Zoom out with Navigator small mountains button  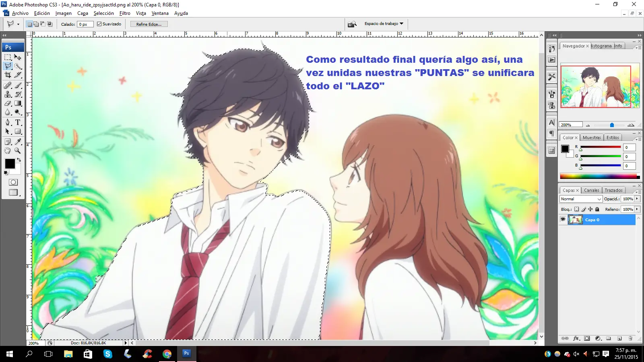tap(588, 125)
